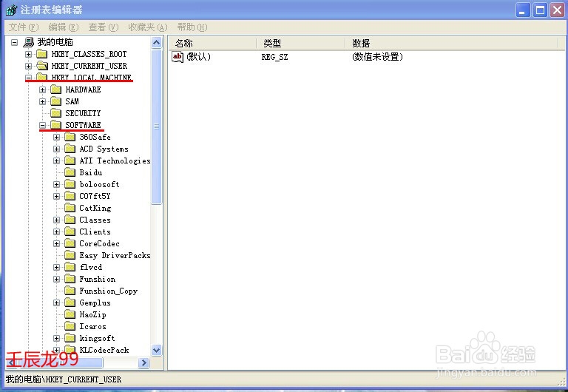Open the 帮助(H) menu

(x=192, y=27)
